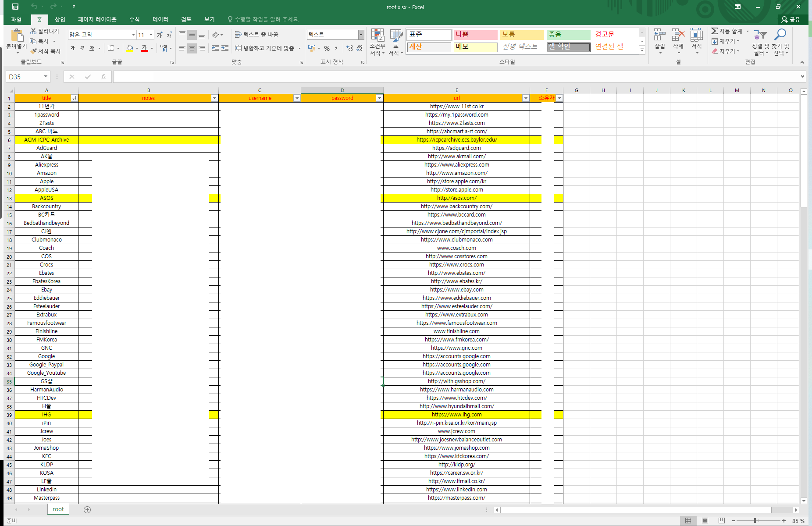Expand the Name Box dropdown next to D35
Screen dimensions: 812x526
(46, 77)
